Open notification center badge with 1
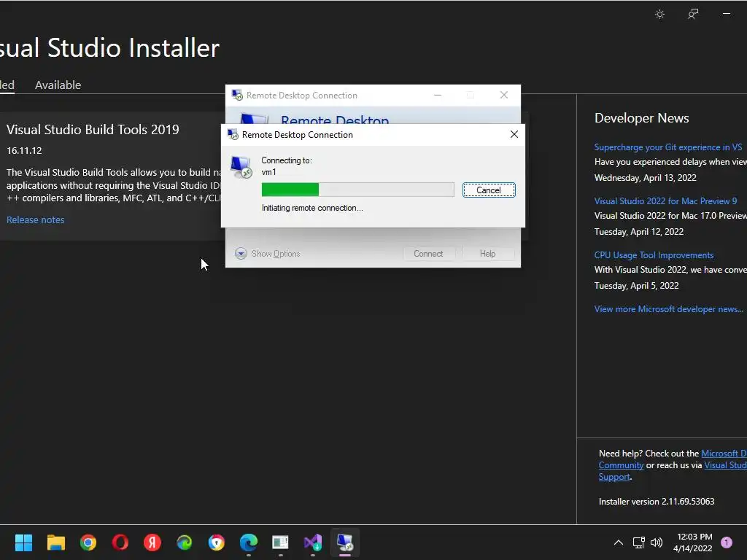This screenshot has height=560, width=747. pyautogui.click(x=727, y=542)
